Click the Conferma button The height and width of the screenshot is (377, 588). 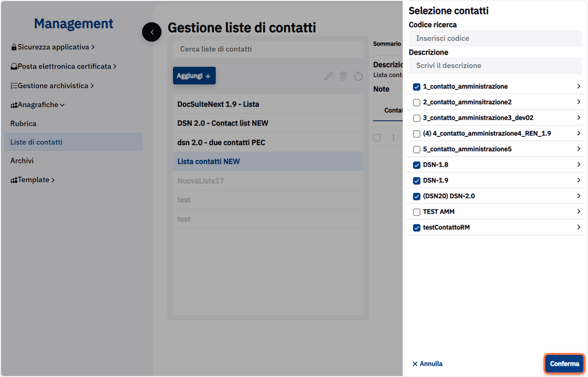tap(564, 364)
